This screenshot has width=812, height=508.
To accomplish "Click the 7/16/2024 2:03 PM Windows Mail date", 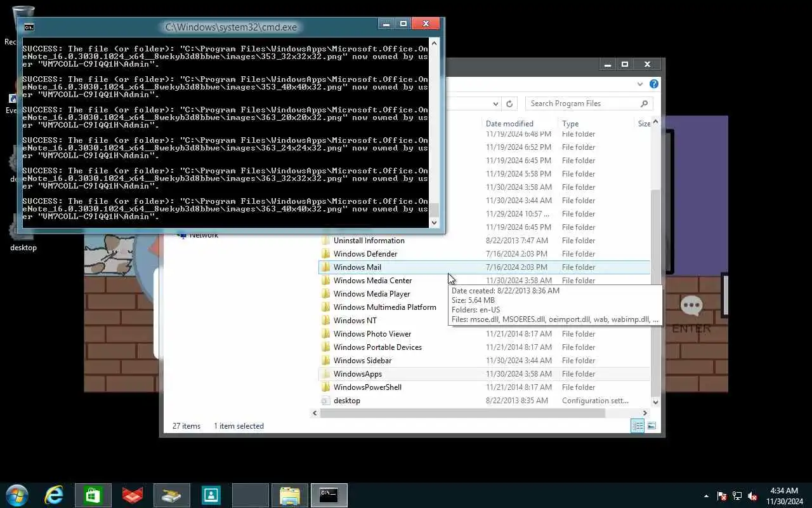I will tap(518, 267).
